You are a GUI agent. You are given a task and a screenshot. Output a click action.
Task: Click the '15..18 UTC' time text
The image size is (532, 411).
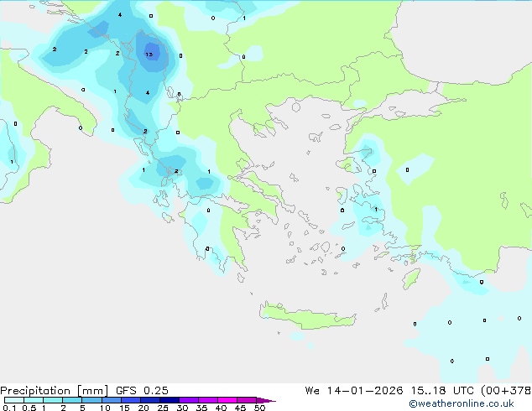442,390
